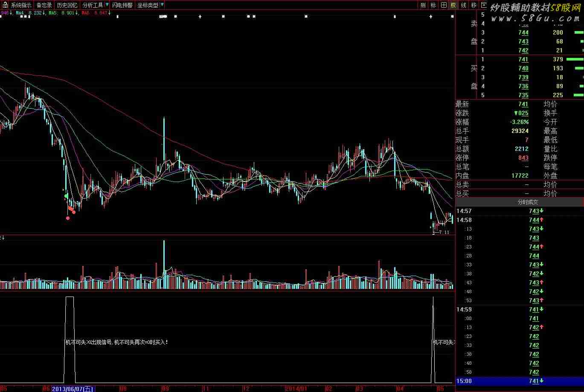Switch to the 分时成交 panel header

pyautogui.click(x=528, y=202)
